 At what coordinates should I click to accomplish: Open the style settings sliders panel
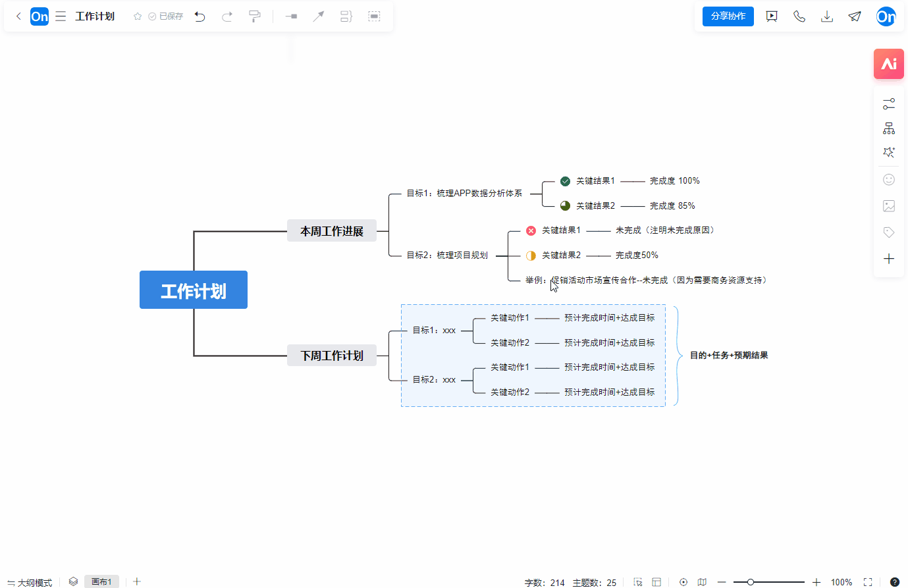(889, 104)
